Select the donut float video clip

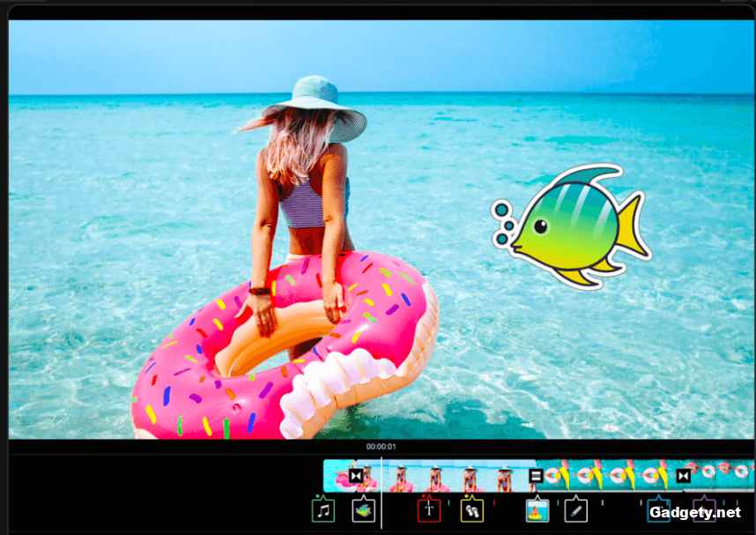608,477
